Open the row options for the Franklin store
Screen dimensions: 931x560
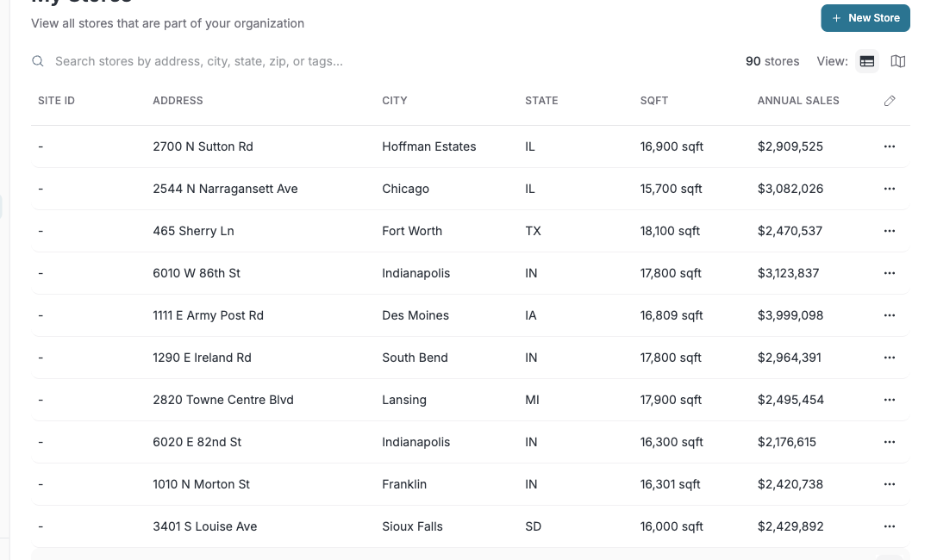coord(889,484)
